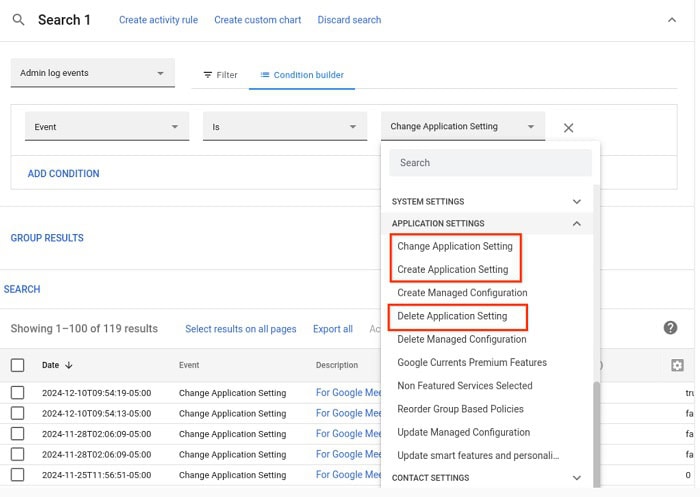The image size is (700, 497).
Task: Select Delete Application Setting option
Action: [452, 316]
